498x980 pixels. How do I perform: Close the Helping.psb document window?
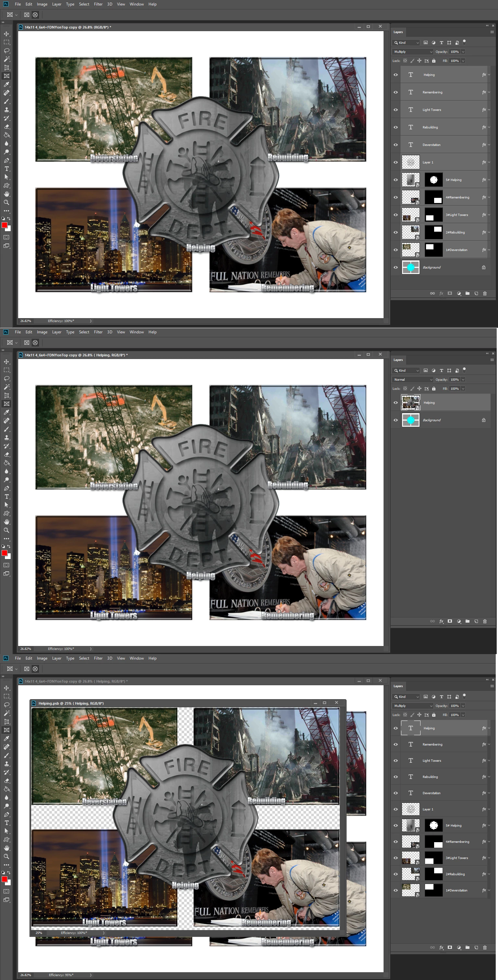pyautogui.click(x=336, y=702)
